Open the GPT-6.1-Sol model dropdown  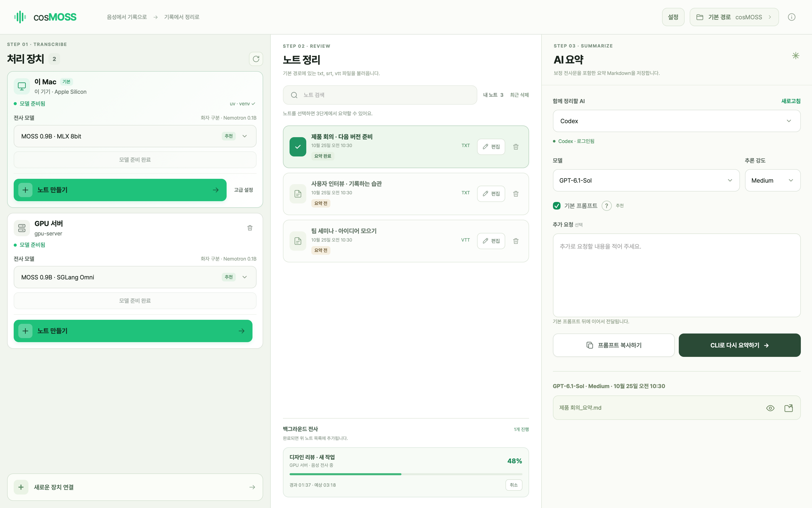click(646, 180)
